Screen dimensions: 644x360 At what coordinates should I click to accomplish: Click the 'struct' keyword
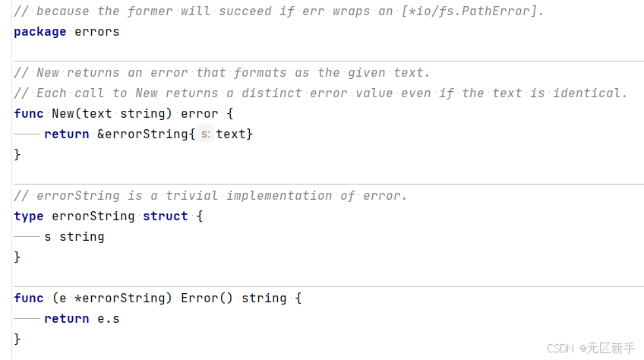tap(165, 216)
